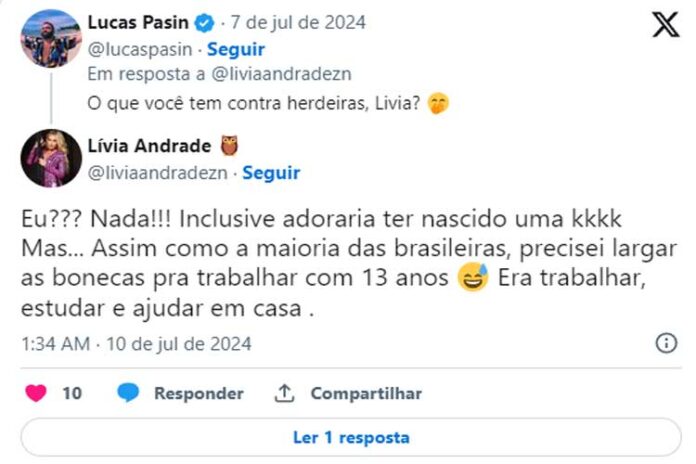Image resolution: width=696 pixels, height=464 pixels.
Task: Follow @liviaandradezn with the Seguir link
Action: coord(271,173)
